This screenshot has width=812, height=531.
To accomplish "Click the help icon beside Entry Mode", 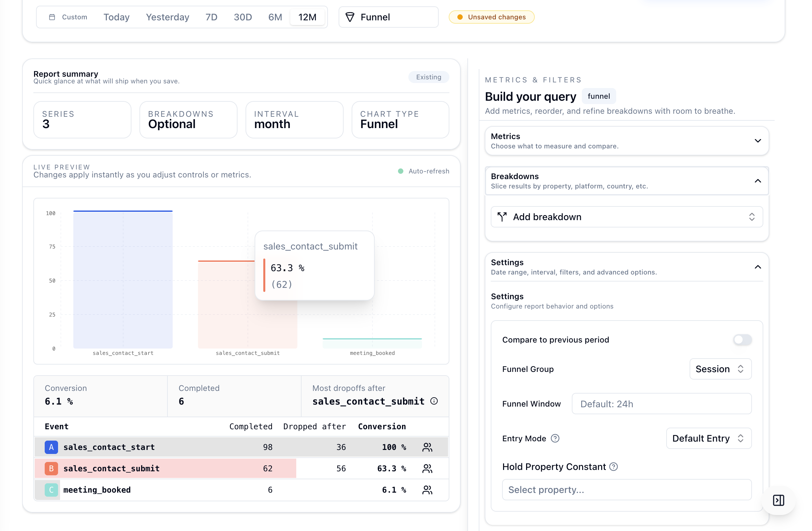I will click(555, 439).
